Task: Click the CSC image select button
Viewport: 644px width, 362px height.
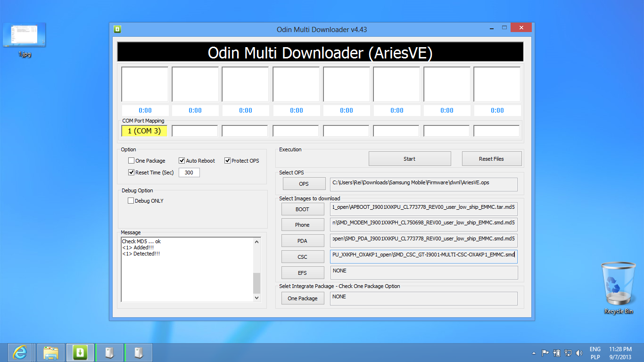Action: [x=303, y=257]
